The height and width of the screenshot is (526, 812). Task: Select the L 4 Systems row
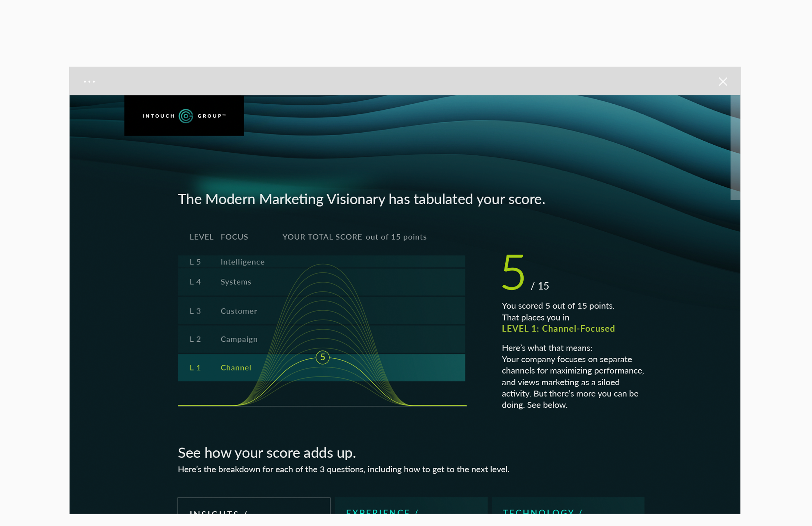click(x=321, y=282)
